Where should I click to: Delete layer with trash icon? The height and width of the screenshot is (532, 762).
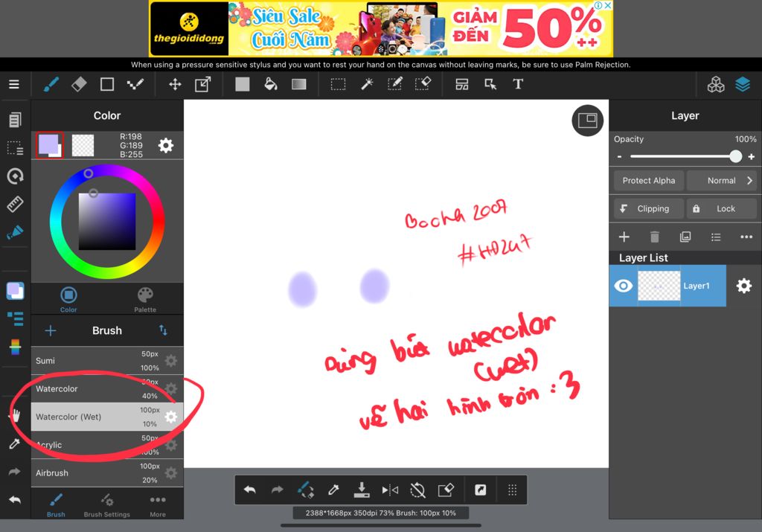pyautogui.click(x=655, y=237)
